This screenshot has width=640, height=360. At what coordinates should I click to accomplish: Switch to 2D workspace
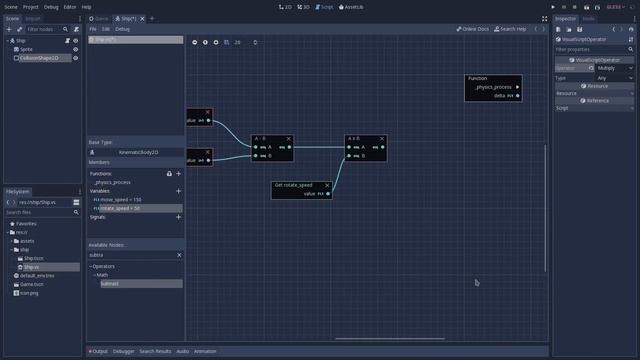(x=285, y=7)
